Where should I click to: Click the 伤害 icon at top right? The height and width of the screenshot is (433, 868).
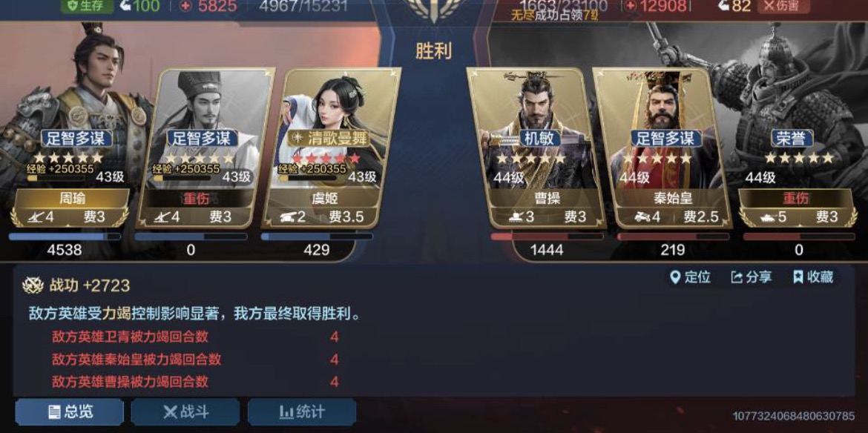pyautogui.click(x=769, y=6)
